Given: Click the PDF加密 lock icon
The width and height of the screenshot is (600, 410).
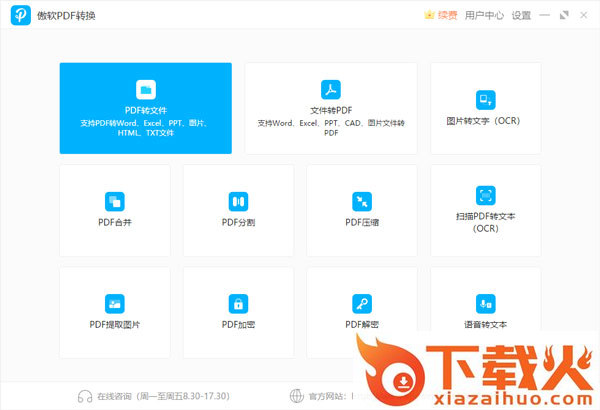Looking at the screenshot, I should click(x=238, y=304).
